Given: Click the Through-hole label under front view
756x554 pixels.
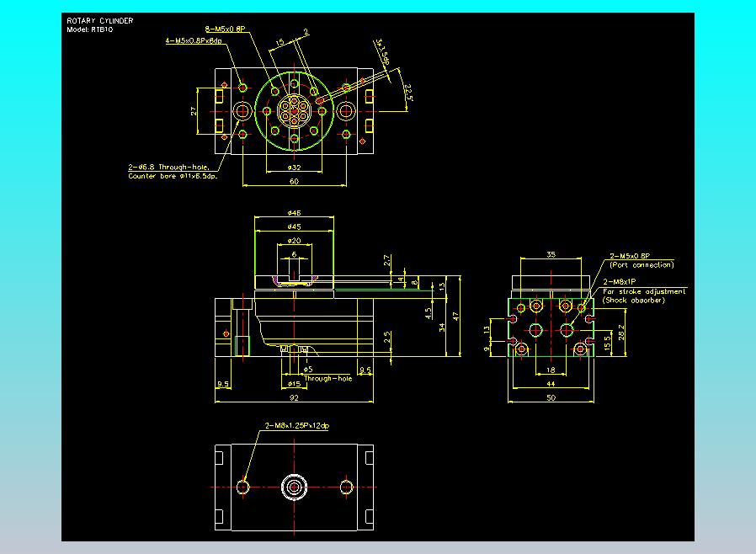Looking at the screenshot, I should [x=327, y=379].
